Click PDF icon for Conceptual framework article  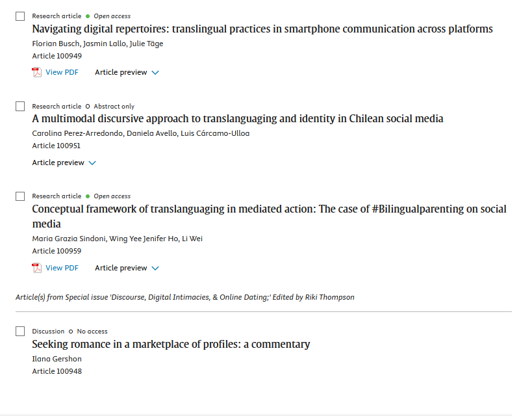(x=36, y=268)
